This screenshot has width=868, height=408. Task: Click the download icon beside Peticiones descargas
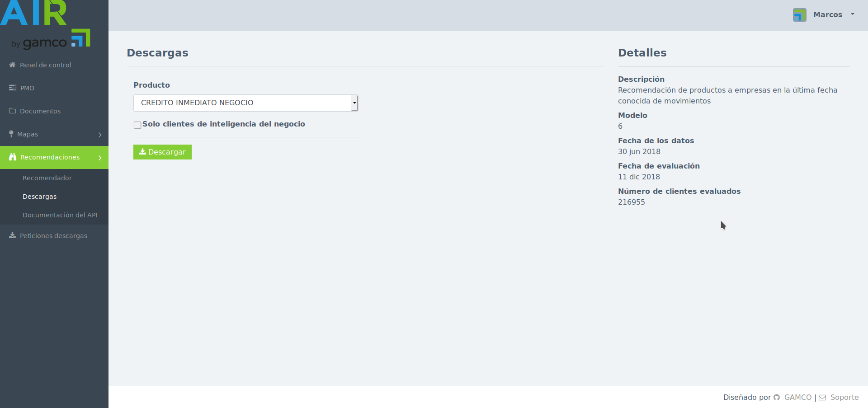[12, 235]
